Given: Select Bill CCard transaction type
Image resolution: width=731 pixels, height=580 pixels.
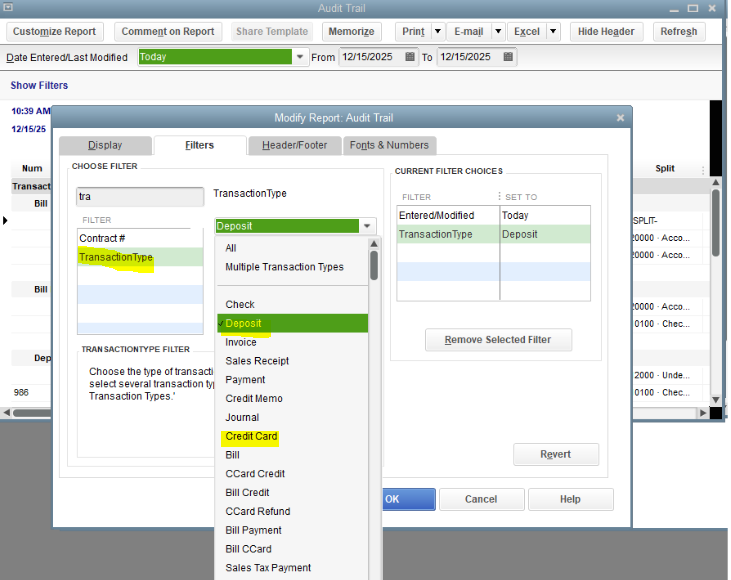Looking at the screenshot, I should tap(292, 549).
